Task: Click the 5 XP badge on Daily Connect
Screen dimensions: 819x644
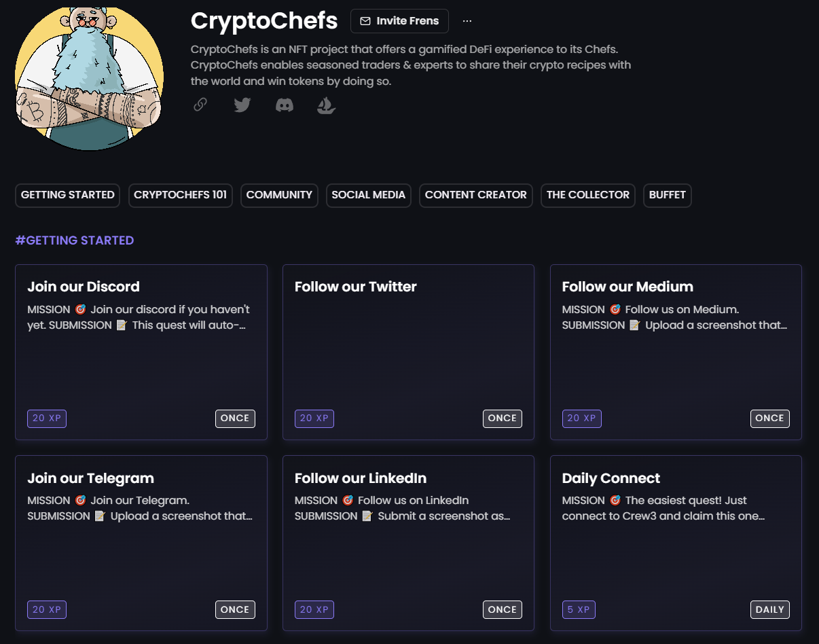Action: click(x=579, y=609)
